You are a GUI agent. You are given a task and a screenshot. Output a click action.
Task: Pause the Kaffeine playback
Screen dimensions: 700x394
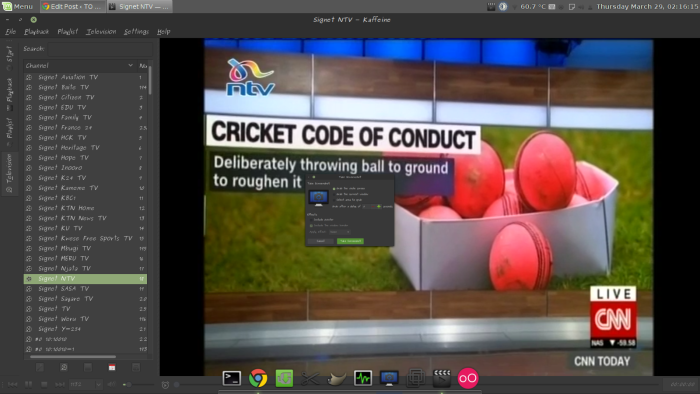pyautogui.click(x=28, y=384)
